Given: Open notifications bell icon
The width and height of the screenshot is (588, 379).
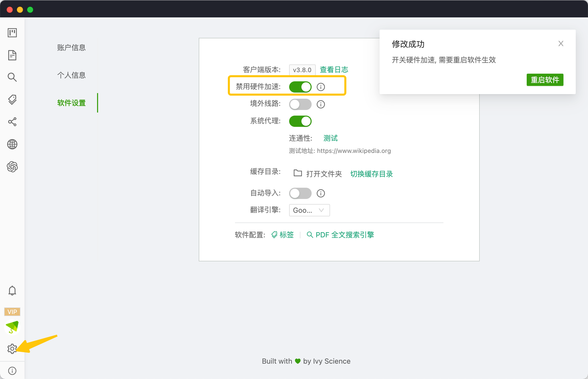Looking at the screenshot, I should point(12,291).
